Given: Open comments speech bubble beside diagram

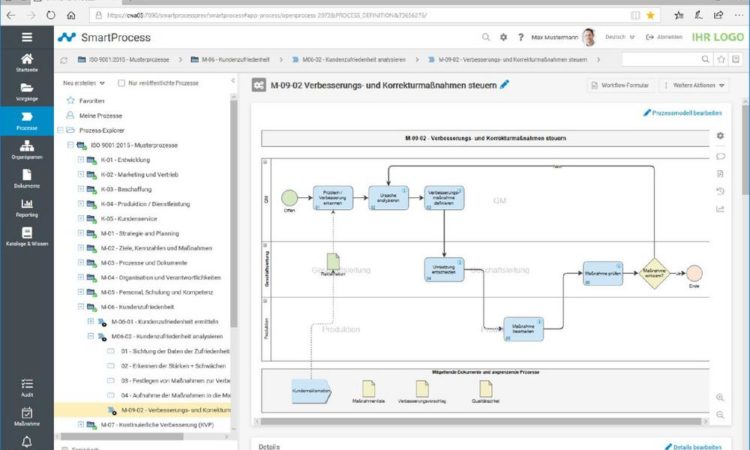Looking at the screenshot, I should click(720, 156).
